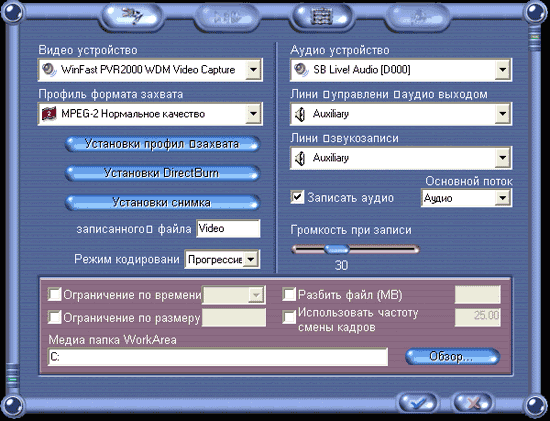Click MPEG-2 film icon in capture profile field
550x421 pixels.
49,114
